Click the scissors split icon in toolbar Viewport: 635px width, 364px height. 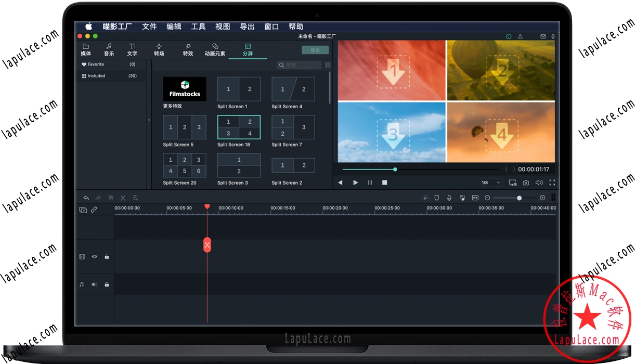point(123,198)
